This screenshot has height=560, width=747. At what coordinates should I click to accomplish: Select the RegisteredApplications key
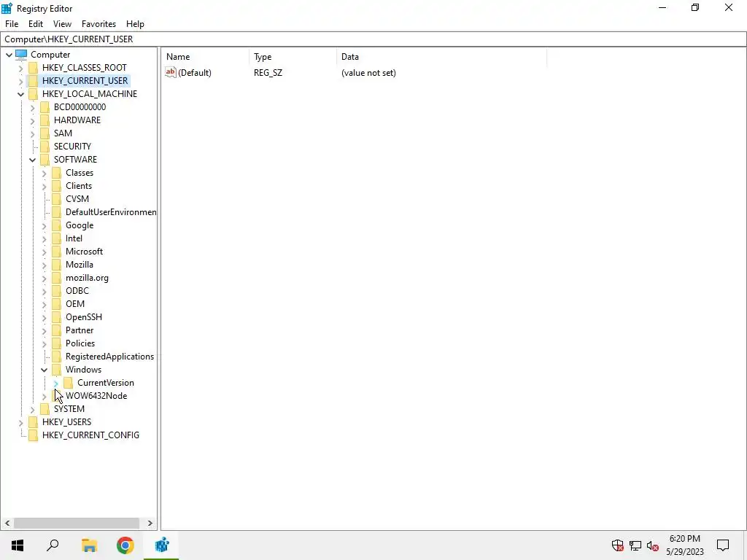pos(110,357)
